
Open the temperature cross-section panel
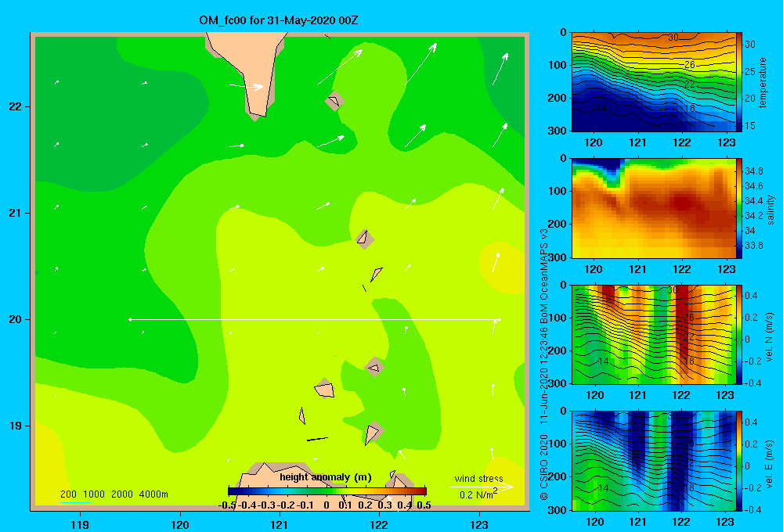[x=654, y=82]
